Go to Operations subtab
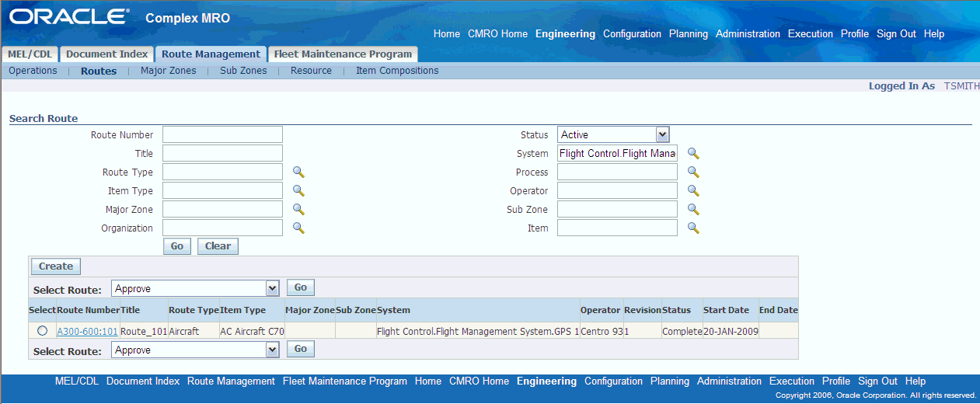This screenshot has width=980, height=404. click(33, 71)
